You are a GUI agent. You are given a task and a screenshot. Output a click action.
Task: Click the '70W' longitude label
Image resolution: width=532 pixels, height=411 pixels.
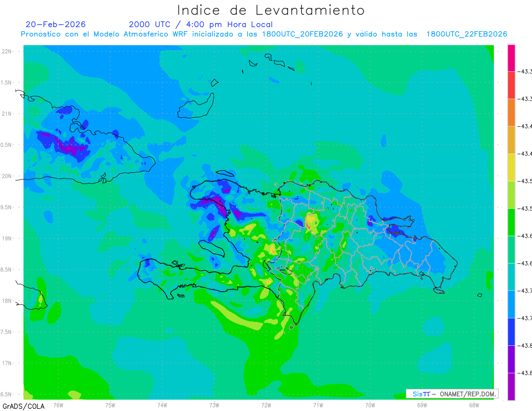tap(370, 404)
